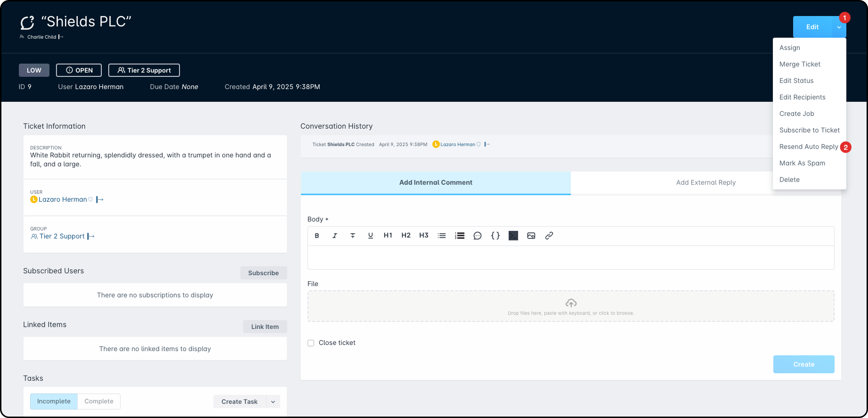This screenshot has width=868, height=418.
Task: Expand the Edit button dropdown arrow
Action: pyautogui.click(x=839, y=27)
